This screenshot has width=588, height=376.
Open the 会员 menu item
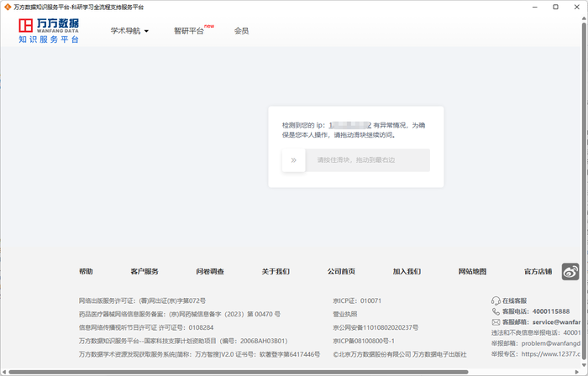[x=242, y=31]
